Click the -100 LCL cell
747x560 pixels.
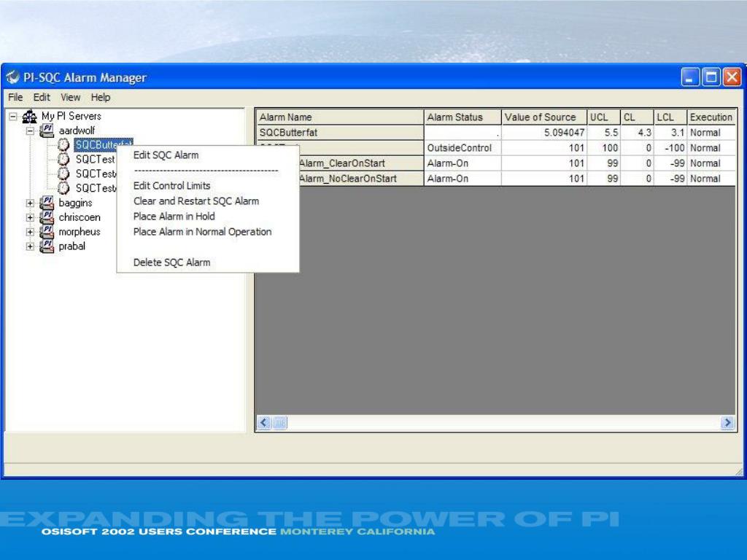point(670,147)
